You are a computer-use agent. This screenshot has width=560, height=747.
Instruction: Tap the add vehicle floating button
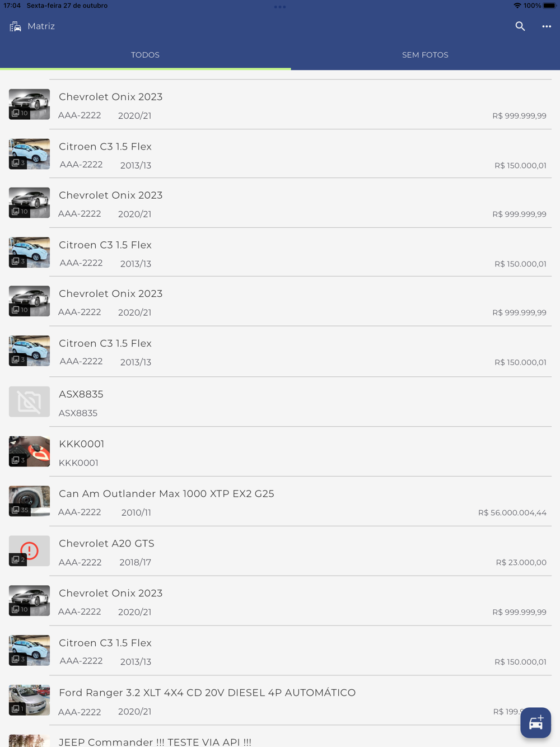[x=535, y=722]
